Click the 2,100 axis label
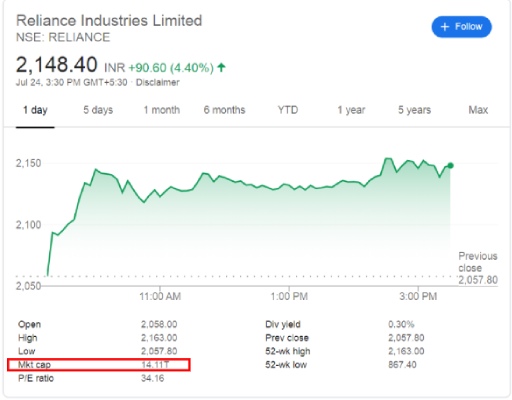Viewport: 512px width, 400px height. [x=28, y=225]
